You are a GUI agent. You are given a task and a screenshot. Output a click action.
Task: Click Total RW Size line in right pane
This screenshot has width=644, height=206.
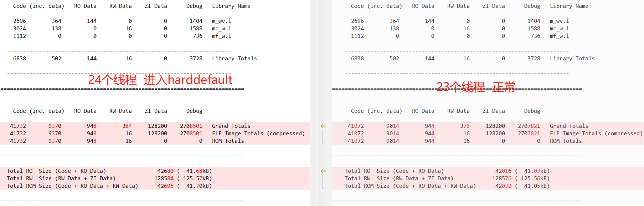point(447,179)
